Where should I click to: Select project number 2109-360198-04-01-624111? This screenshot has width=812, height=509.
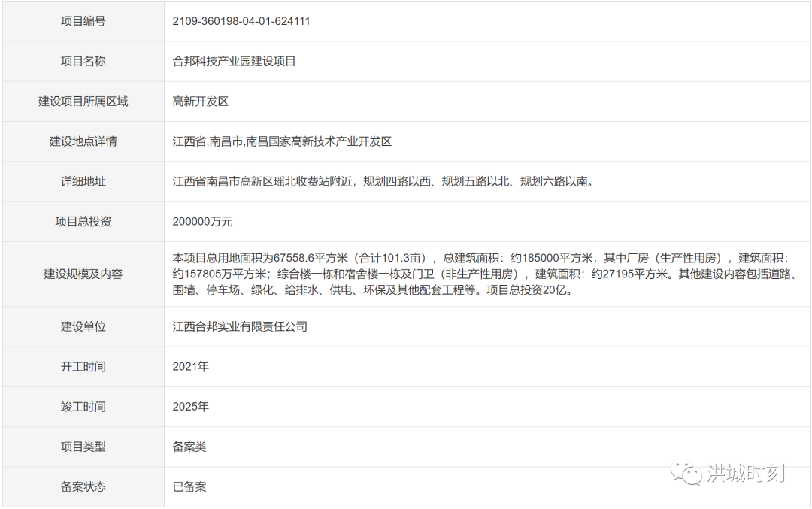tap(241, 21)
